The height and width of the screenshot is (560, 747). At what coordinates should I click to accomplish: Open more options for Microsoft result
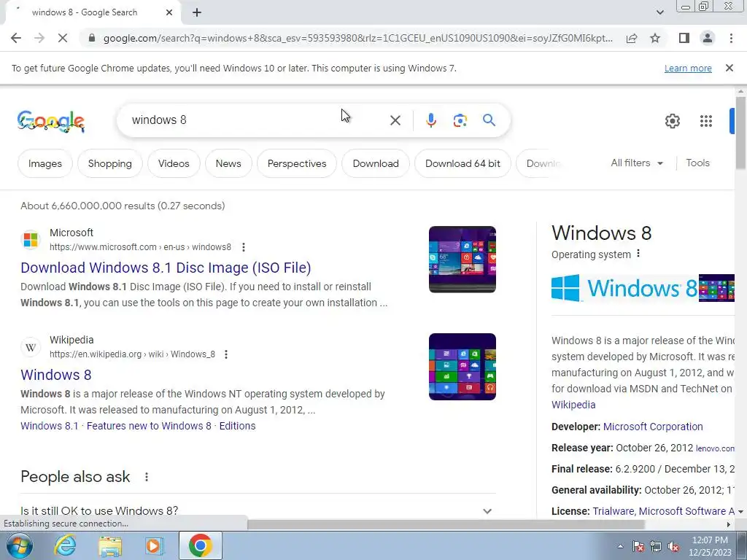(244, 247)
